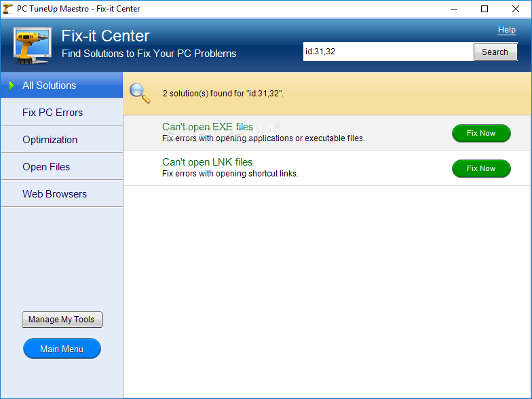
Task: Open the Can't open LNK files solution title
Action: [x=207, y=162]
